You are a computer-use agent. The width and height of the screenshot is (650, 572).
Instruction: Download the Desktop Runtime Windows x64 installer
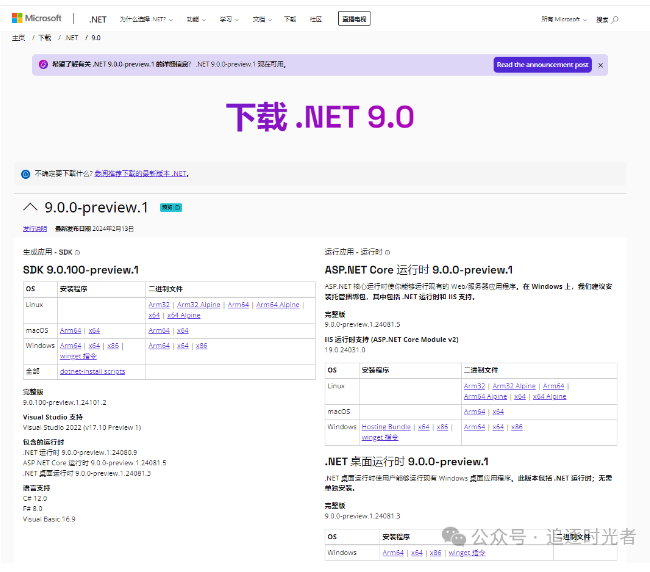pos(417,553)
